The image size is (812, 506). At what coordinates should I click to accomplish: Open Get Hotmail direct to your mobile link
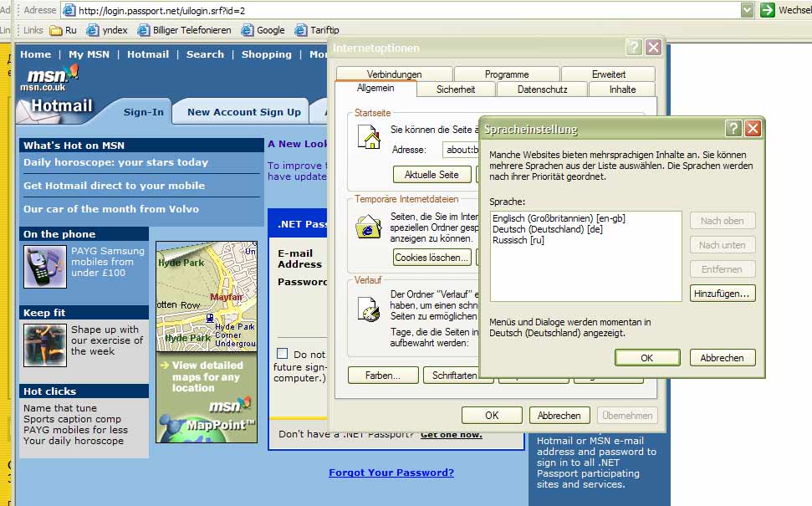point(115,186)
